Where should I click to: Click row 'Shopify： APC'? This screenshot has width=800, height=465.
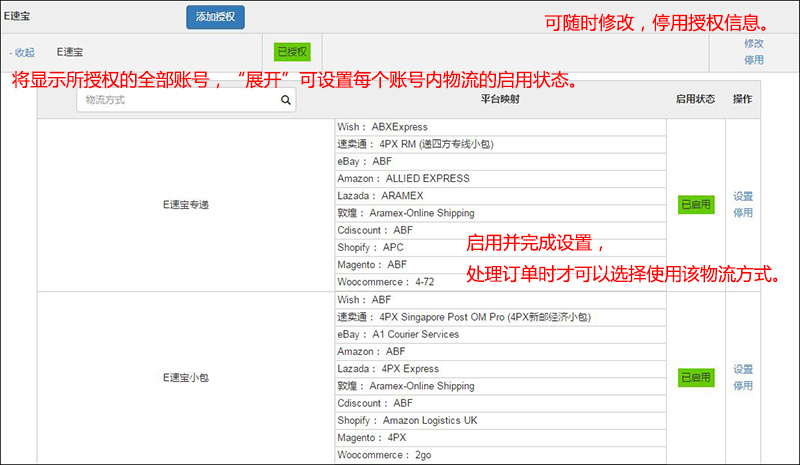[x=501, y=248]
